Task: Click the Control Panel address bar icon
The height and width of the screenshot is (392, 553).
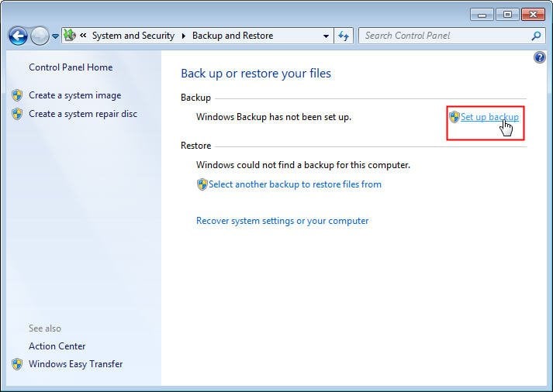Action: pos(70,35)
